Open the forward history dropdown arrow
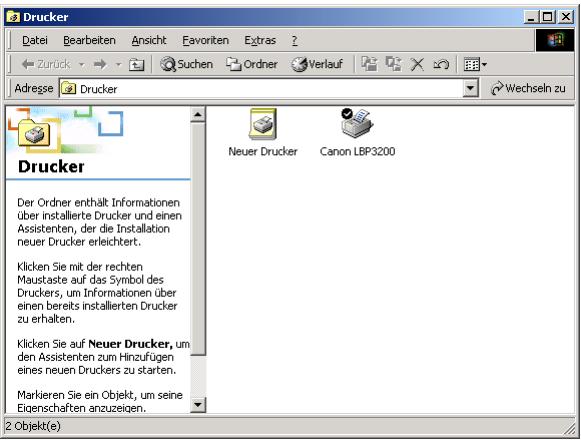The height and width of the screenshot is (440, 581). (x=118, y=65)
